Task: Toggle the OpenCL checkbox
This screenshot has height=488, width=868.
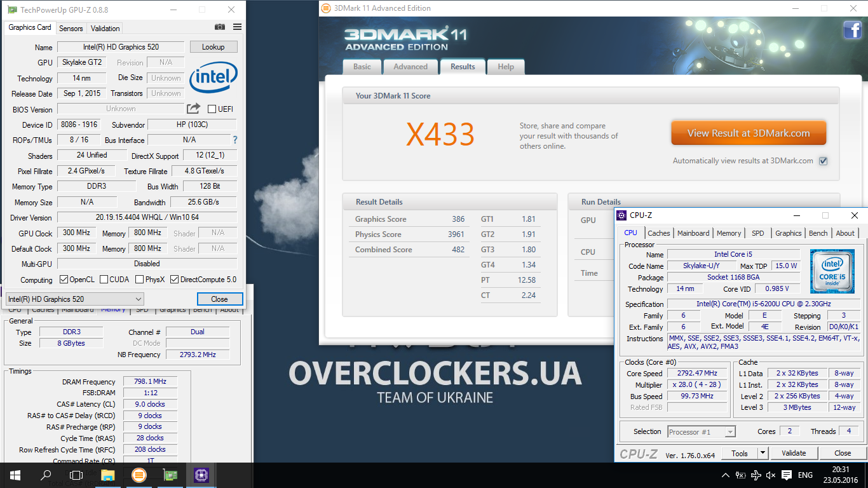Action: tap(64, 280)
